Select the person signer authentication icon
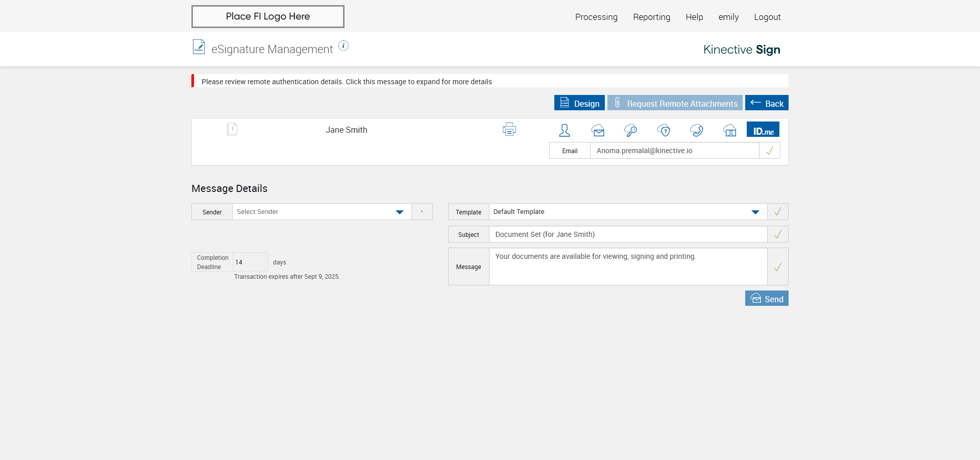This screenshot has height=460, width=980. point(564,130)
